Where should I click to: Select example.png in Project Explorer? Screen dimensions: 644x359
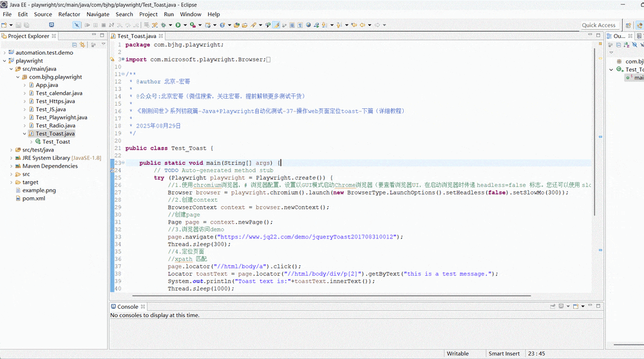tap(39, 190)
